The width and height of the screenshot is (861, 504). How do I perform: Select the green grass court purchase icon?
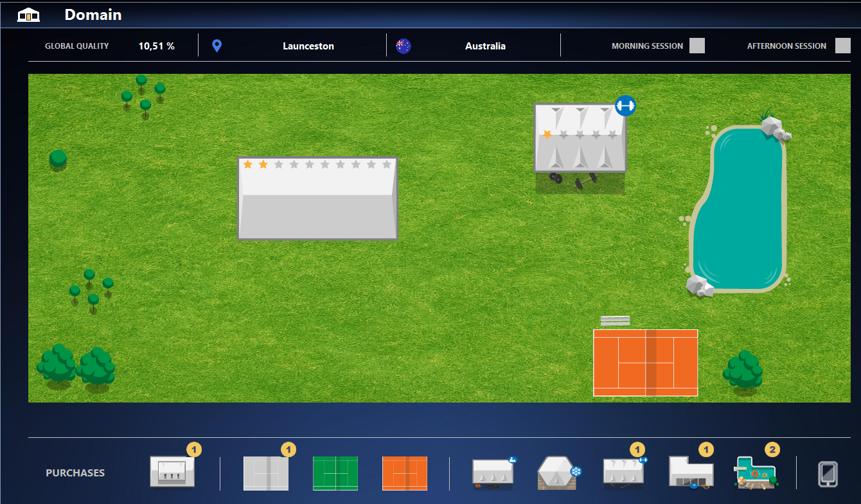[335, 473]
